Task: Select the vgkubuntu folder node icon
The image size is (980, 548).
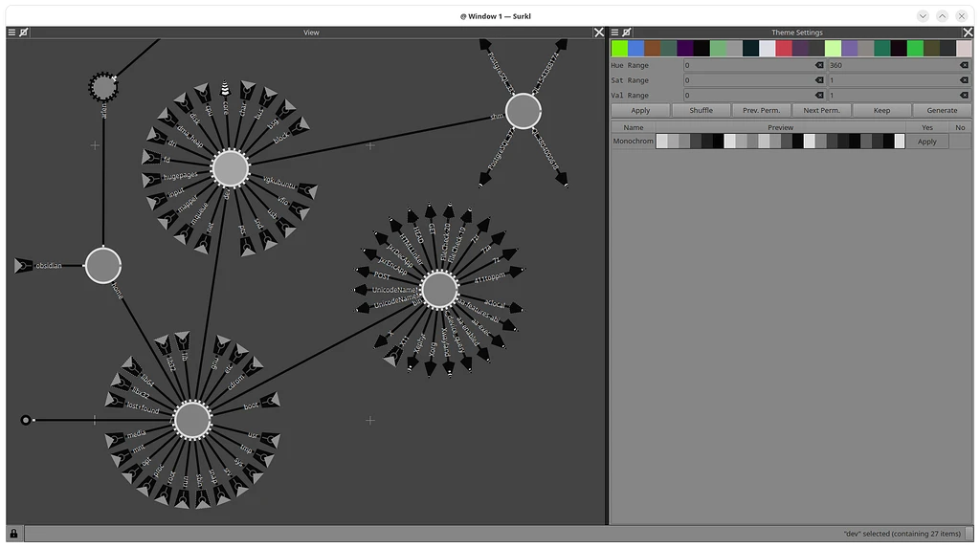Action: pos(307,189)
